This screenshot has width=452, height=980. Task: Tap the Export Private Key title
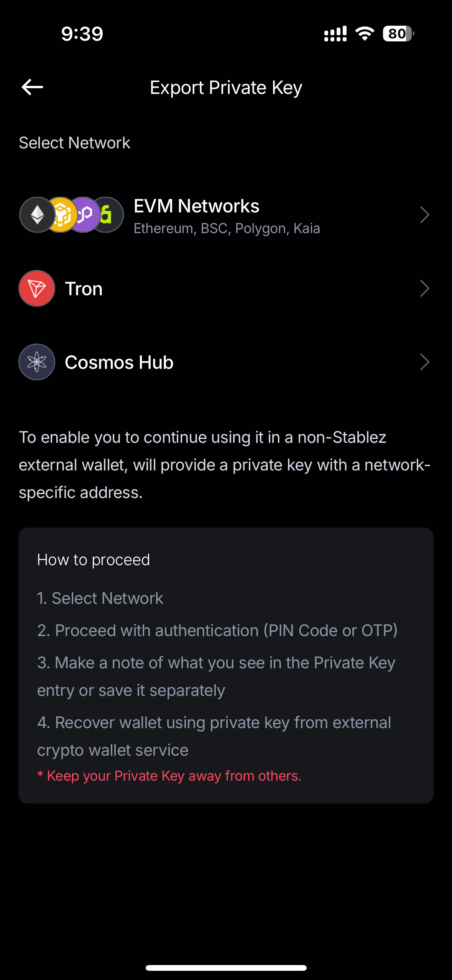tap(226, 88)
